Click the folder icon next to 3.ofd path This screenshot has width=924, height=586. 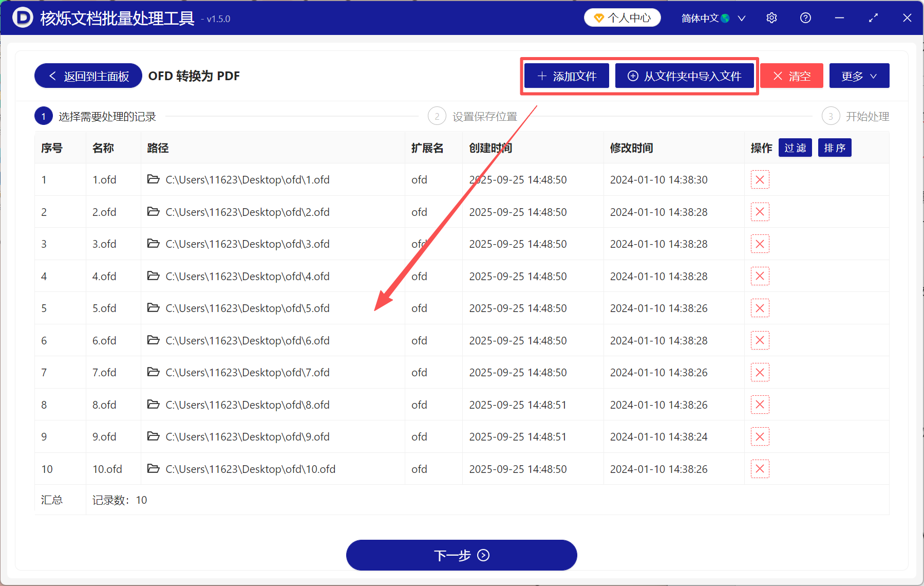tap(154, 244)
